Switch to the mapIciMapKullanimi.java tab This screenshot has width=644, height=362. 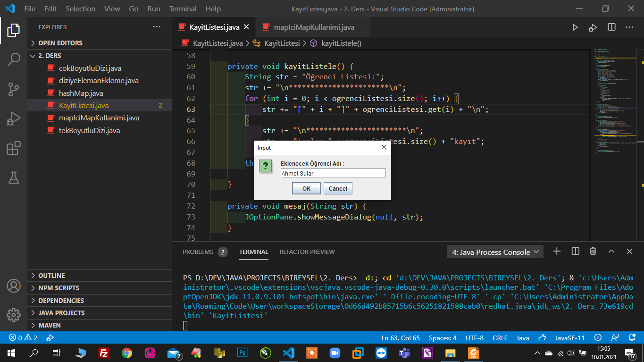(x=313, y=27)
